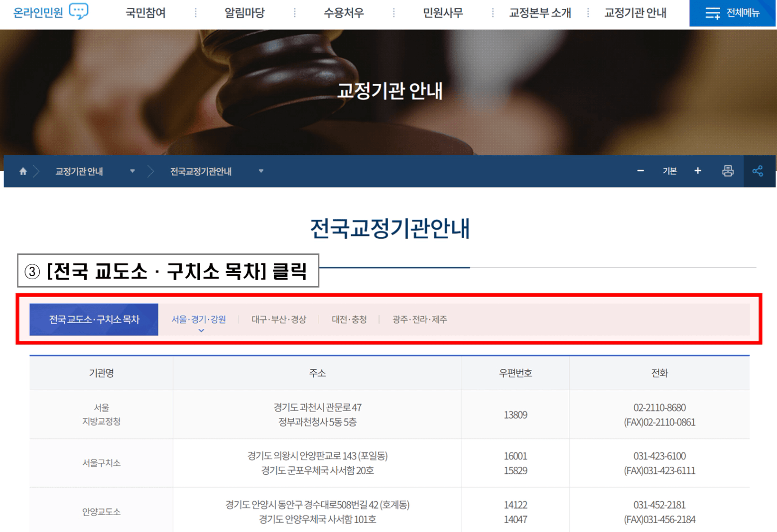
Task: Switch to the 대구·부산·경상 tab
Action: pos(278,319)
